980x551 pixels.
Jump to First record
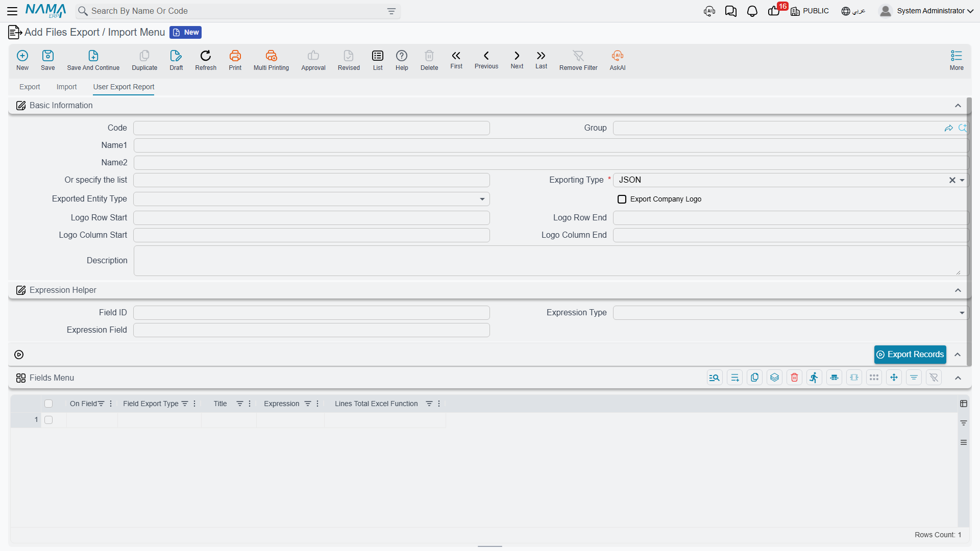pos(456,60)
